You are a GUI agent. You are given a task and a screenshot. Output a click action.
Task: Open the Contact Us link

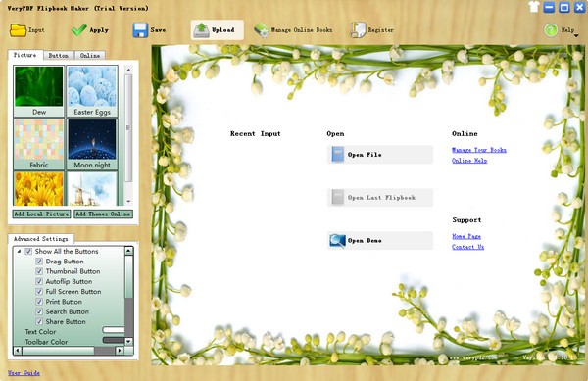pyautogui.click(x=468, y=247)
